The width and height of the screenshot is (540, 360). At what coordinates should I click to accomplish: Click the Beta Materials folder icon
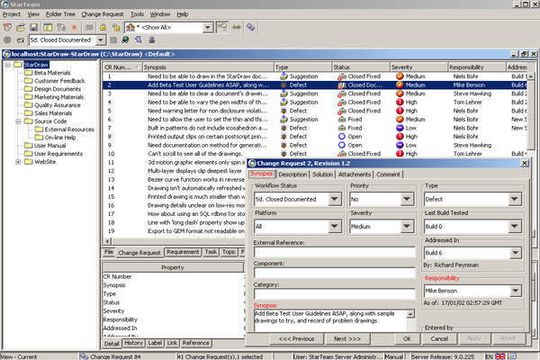coord(29,73)
